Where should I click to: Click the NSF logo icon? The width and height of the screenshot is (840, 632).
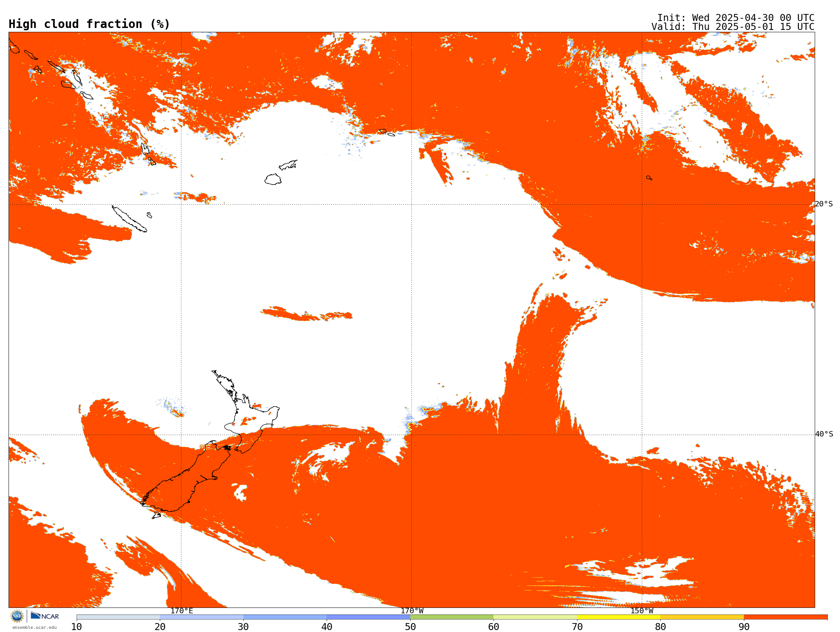(17, 616)
